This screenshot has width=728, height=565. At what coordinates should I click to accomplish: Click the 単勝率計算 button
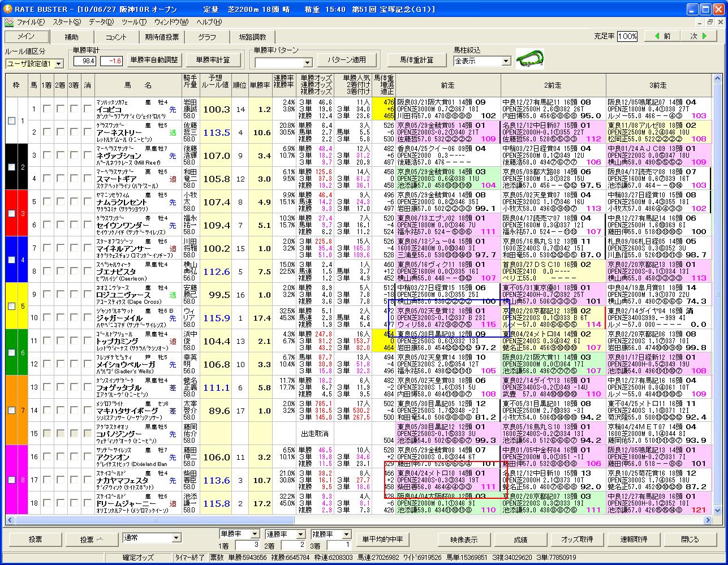(213, 60)
